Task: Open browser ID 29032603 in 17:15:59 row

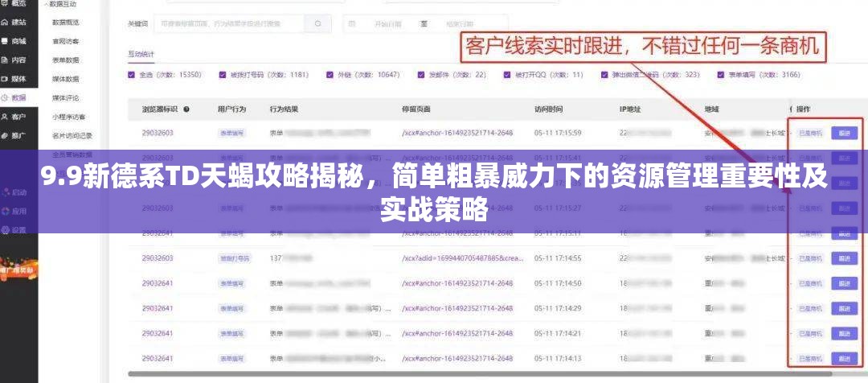Action: (158, 133)
